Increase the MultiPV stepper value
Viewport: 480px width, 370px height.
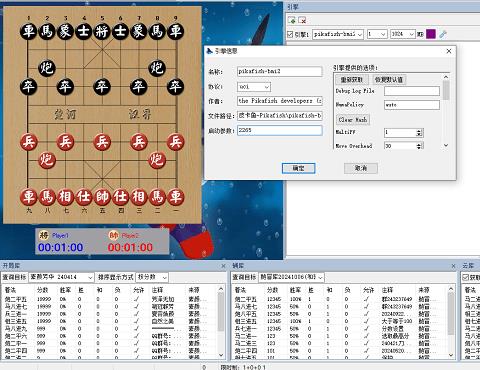(x=419, y=131)
